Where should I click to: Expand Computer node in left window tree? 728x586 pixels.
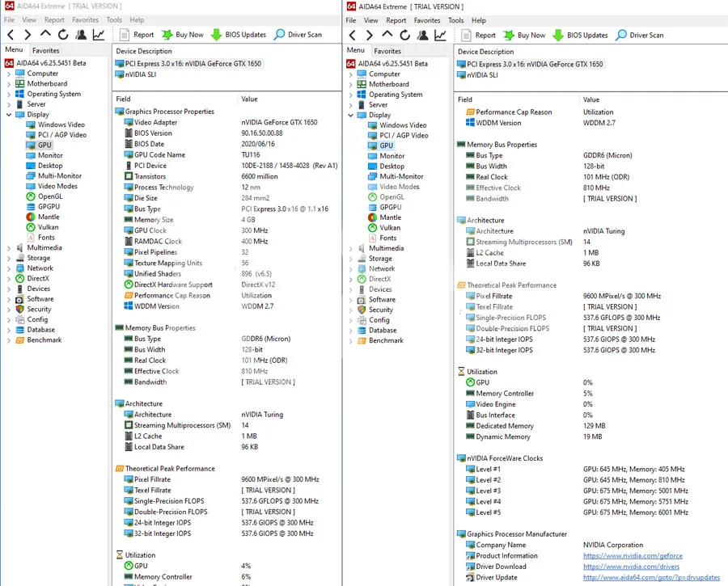click(x=9, y=74)
